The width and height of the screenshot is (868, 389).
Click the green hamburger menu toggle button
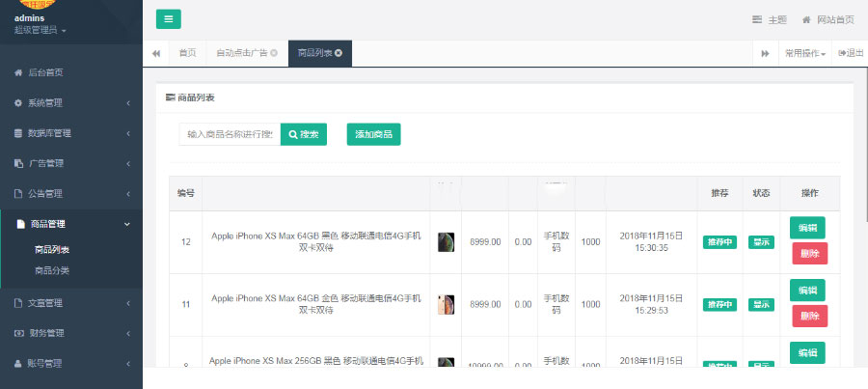pos(168,19)
